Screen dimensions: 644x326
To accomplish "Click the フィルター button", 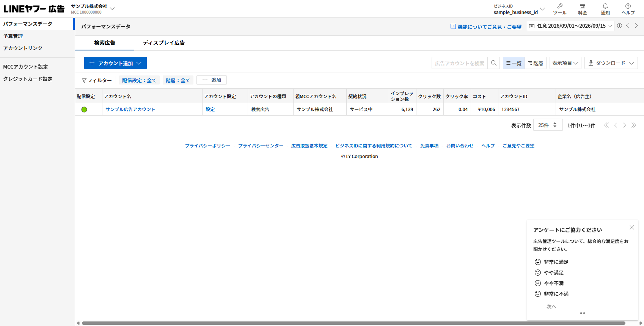I will pos(97,80).
